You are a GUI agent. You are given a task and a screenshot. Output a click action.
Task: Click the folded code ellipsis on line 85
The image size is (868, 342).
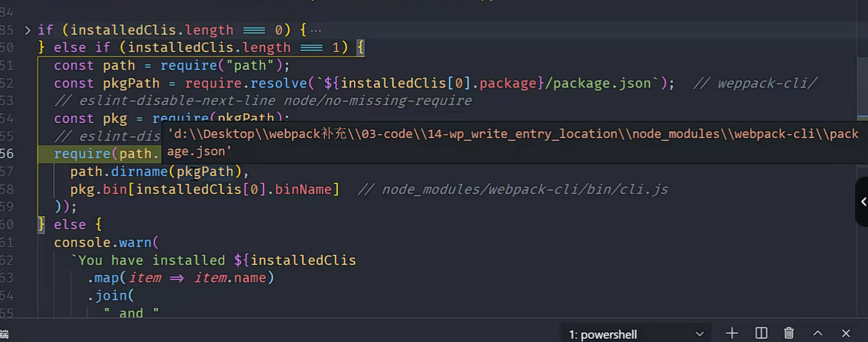tap(316, 30)
